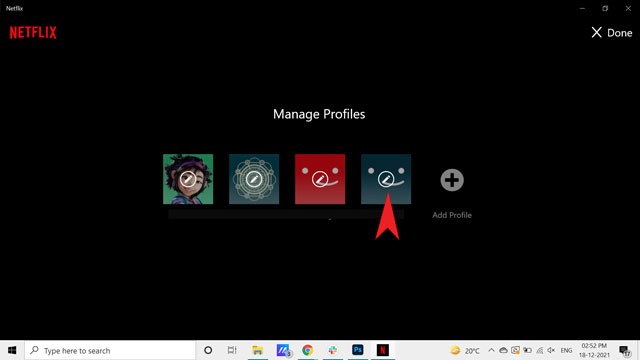The height and width of the screenshot is (360, 640).
Task: Edit the teal mandala pattern profile
Action: click(x=254, y=179)
